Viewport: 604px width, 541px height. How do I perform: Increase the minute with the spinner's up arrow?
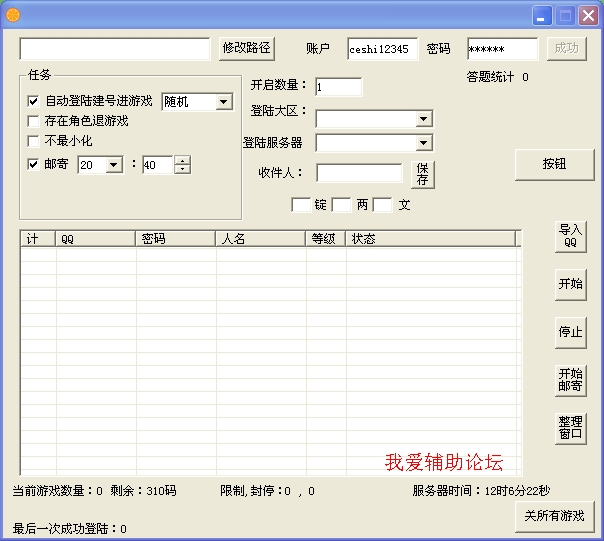tap(183, 160)
